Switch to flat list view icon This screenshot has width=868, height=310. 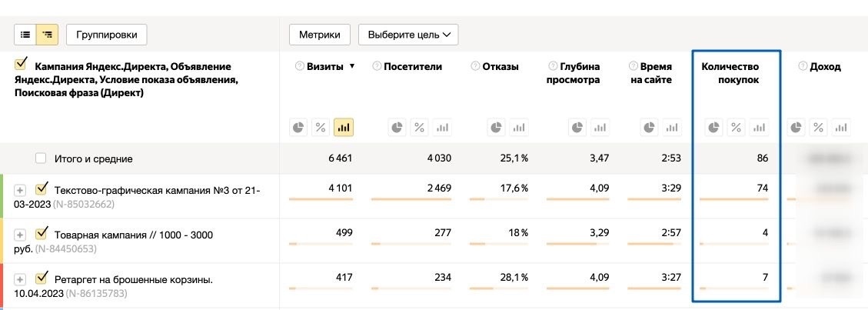[x=26, y=35]
